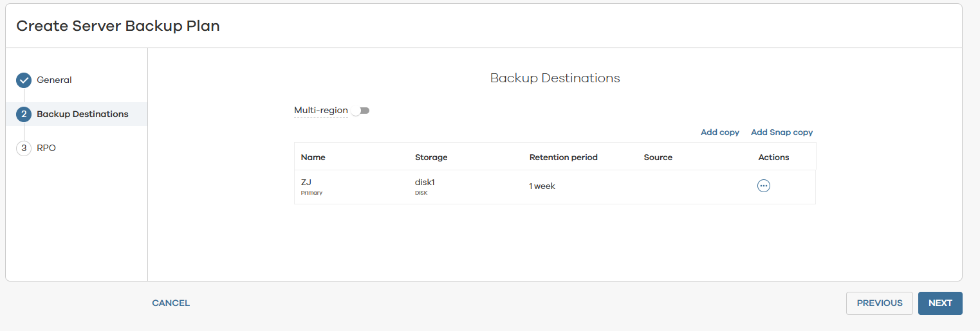
Task: Click the Retention period column header
Action: (563, 157)
